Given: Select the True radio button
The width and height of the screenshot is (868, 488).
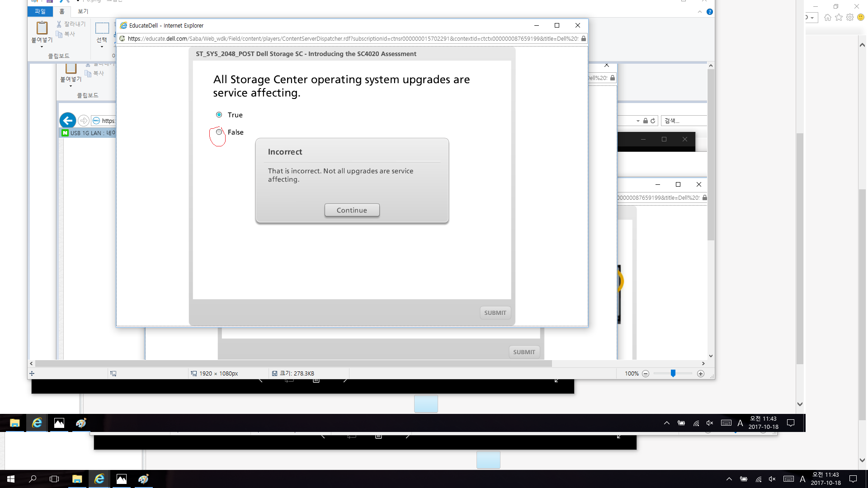Looking at the screenshot, I should (219, 115).
